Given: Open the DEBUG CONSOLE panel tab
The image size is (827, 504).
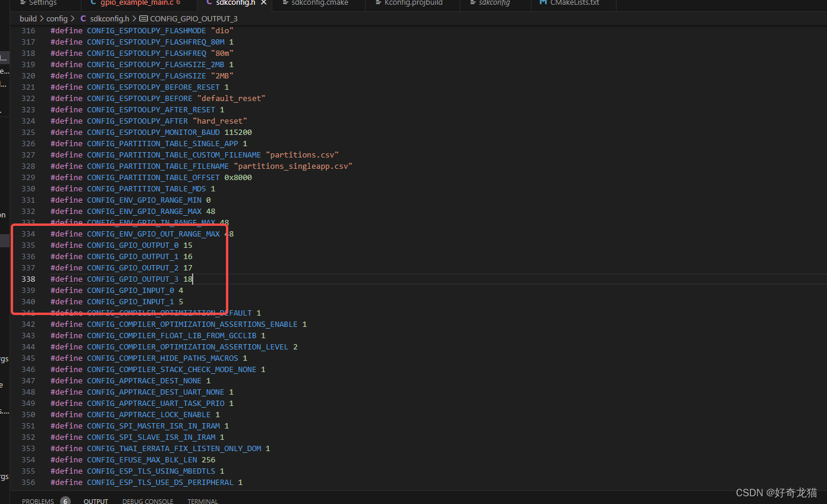Looking at the screenshot, I should [148, 501].
